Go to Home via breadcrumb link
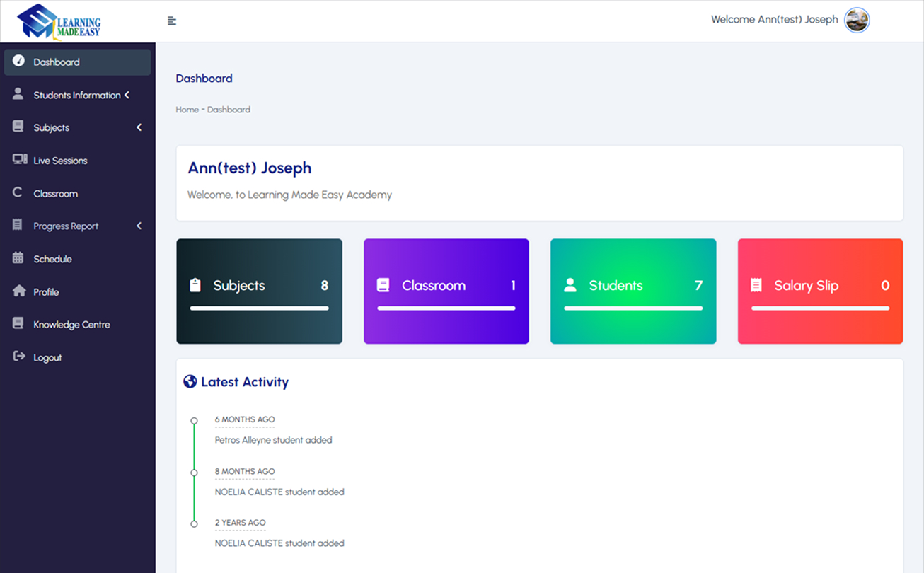924x573 pixels. 187,110
